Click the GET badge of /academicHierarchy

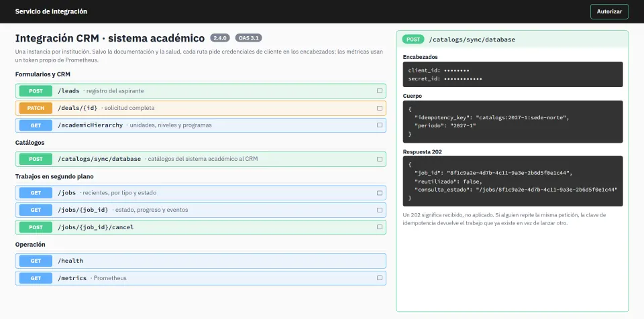coord(36,125)
